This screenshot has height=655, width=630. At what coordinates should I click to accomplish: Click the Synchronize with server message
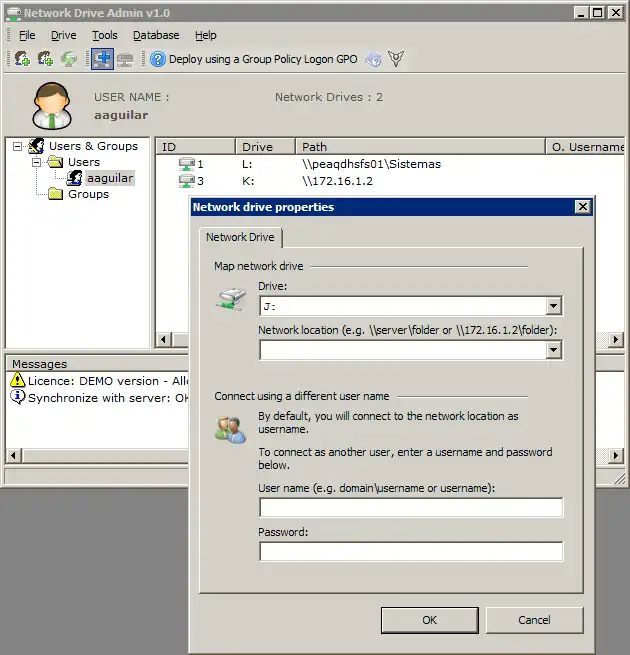[x=108, y=398]
